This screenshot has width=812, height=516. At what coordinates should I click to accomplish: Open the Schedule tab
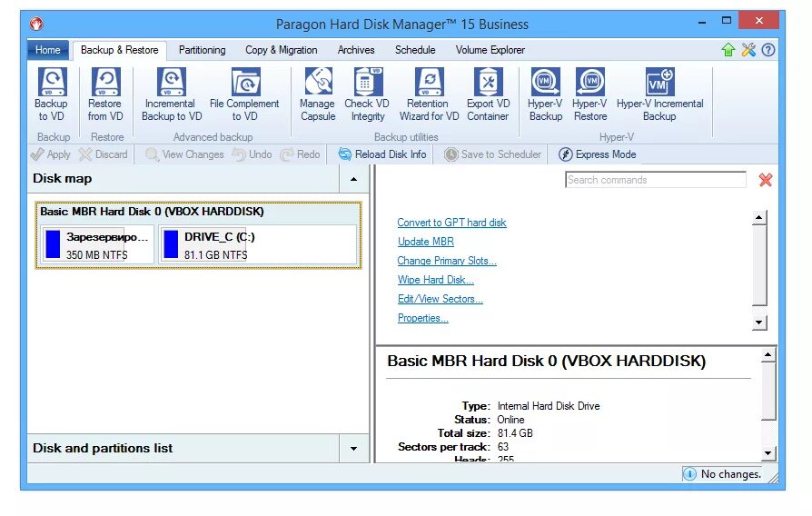click(415, 50)
